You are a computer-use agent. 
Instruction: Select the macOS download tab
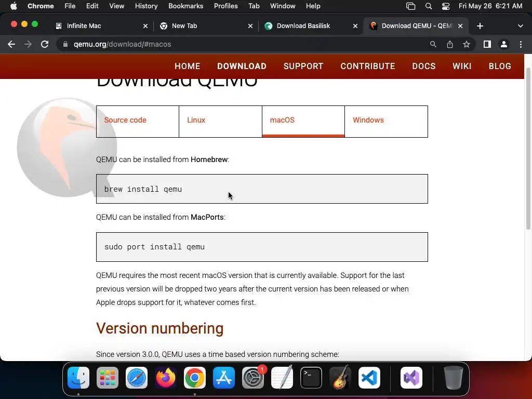pyautogui.click(x=303, y=122)
